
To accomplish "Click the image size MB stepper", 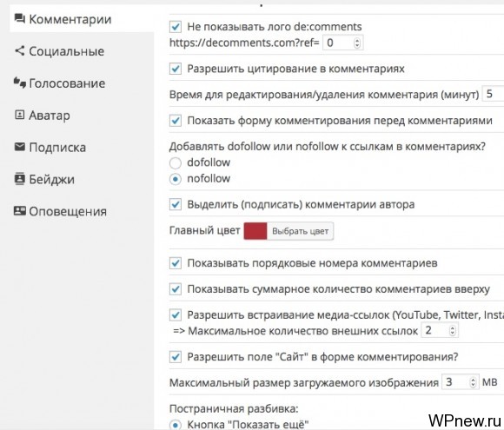I will tap(473, 382).
